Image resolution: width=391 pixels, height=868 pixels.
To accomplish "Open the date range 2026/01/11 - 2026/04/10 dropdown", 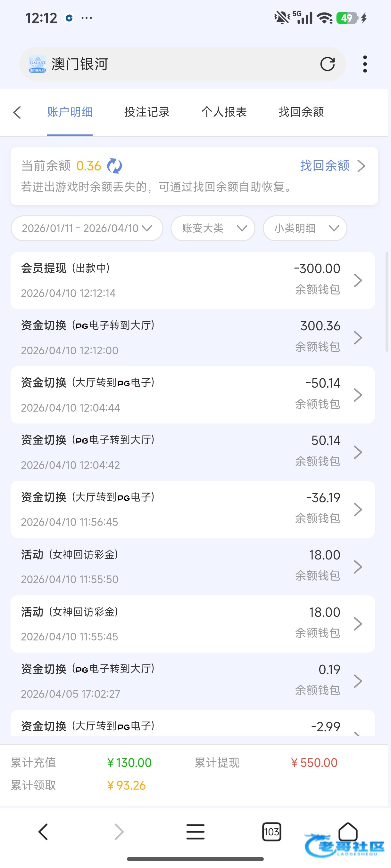I will pyautogui.click(x=87, y=229).
